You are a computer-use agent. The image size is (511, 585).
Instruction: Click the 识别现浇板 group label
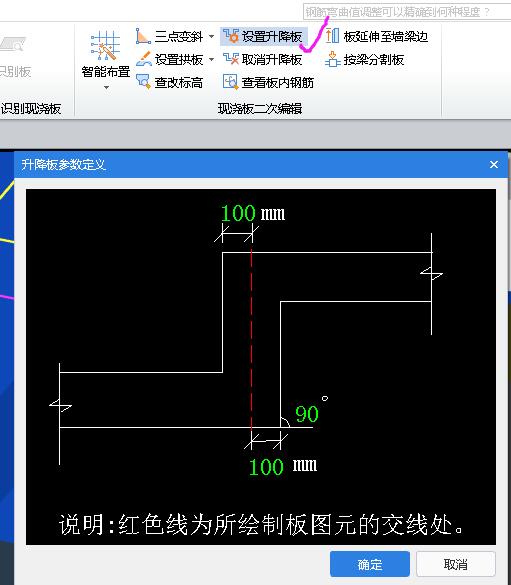click(x=31, y=109)
